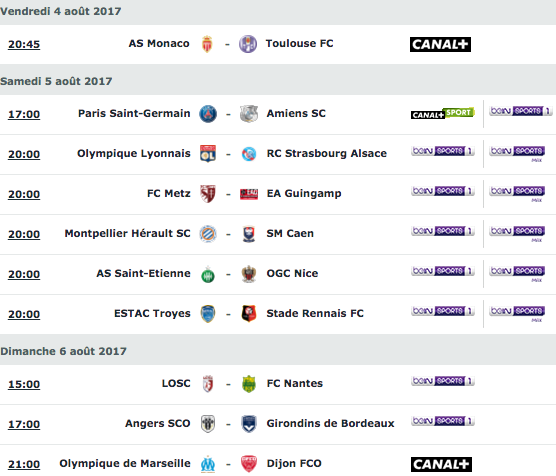Click the FC Nantes club crest

(x=249, y=384)
